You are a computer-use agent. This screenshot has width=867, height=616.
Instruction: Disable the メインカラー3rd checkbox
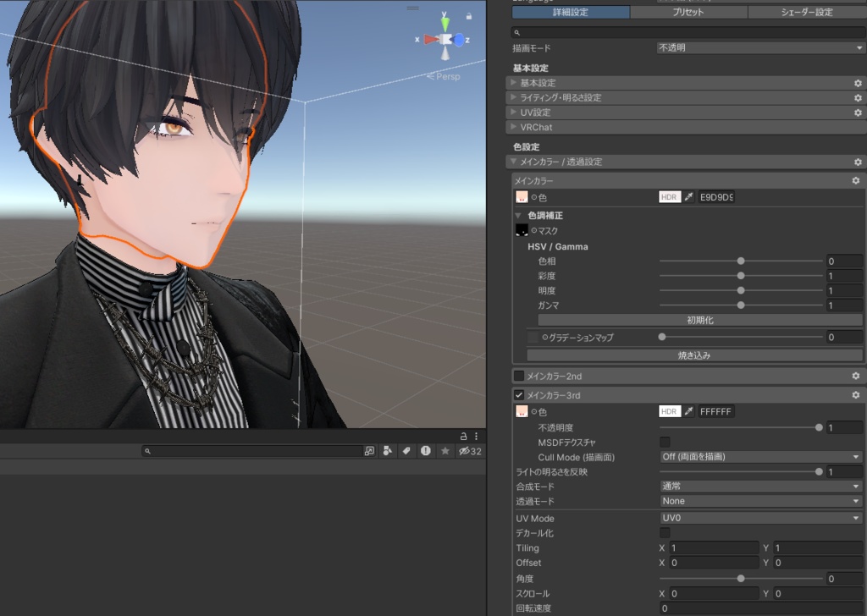point(518,394)
